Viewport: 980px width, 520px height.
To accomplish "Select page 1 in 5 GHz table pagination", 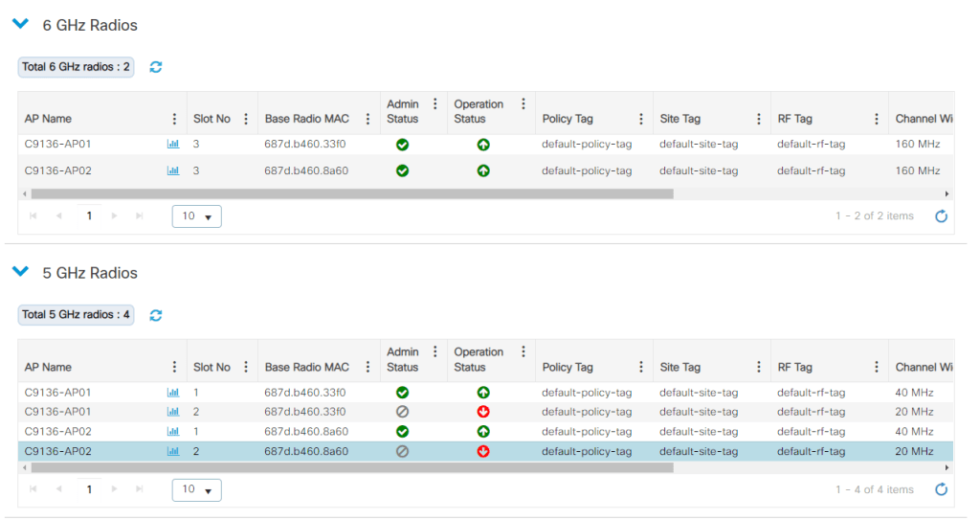I will pos(89,490).
